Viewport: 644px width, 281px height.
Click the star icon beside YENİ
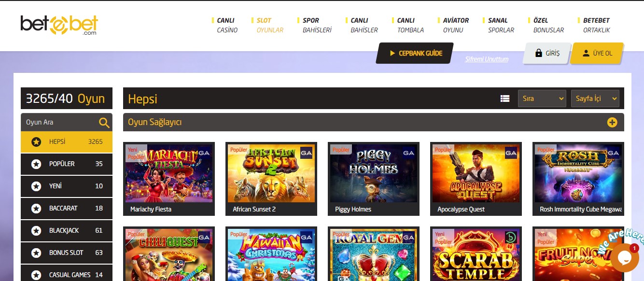point(36,186)
